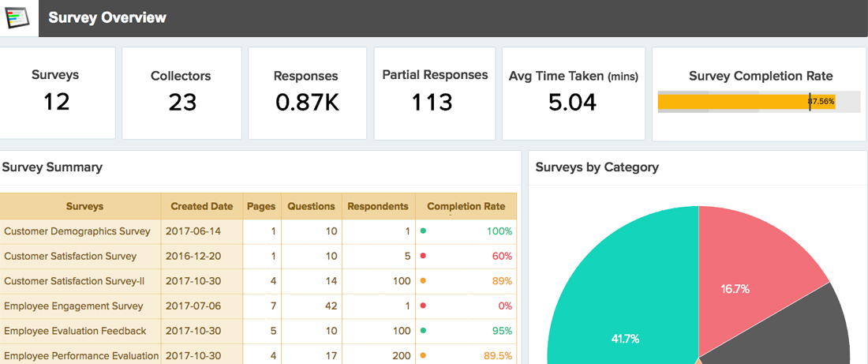Click the survey dashboard icon in header
868x364 pixels.
point(17,17)
